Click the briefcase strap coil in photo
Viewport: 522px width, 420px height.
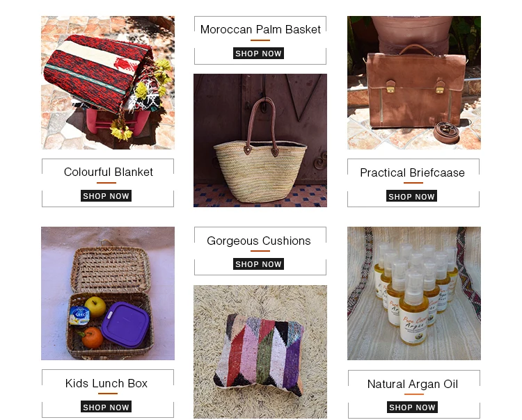coord(446,132)
